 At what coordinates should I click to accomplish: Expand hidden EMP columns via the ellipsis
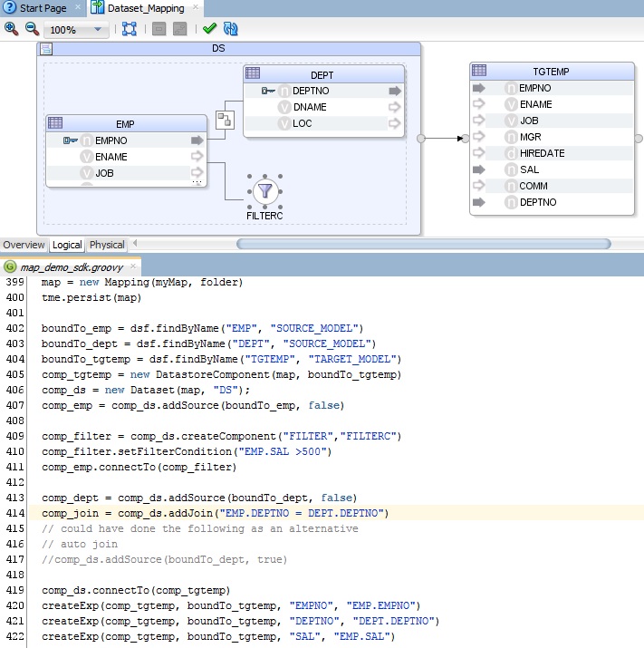[x=197, y=182]
